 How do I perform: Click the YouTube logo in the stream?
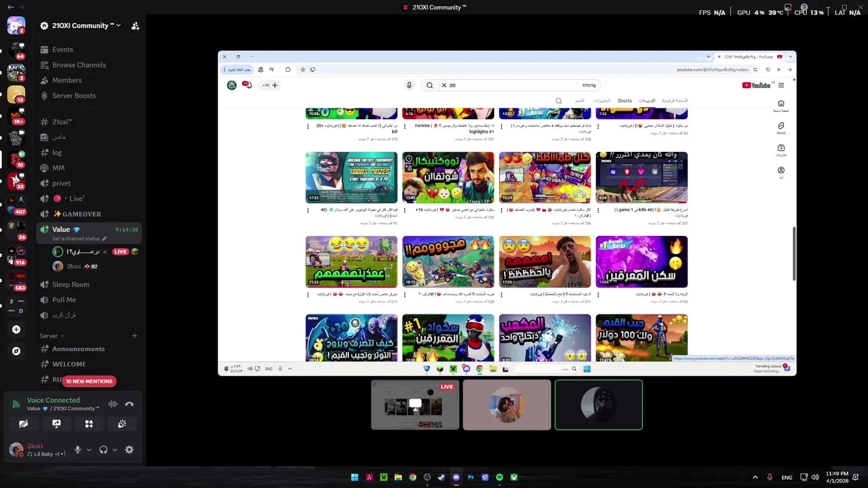[x=756, y=85]
